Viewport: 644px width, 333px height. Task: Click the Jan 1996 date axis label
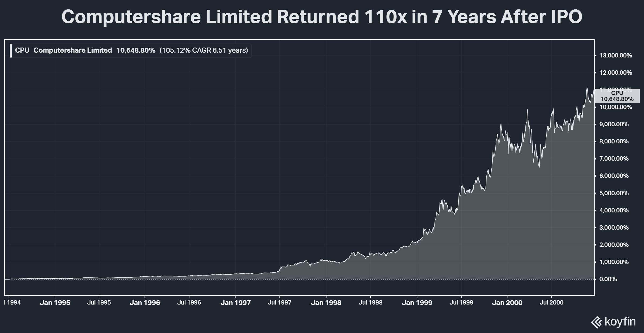tap(145, 303)
